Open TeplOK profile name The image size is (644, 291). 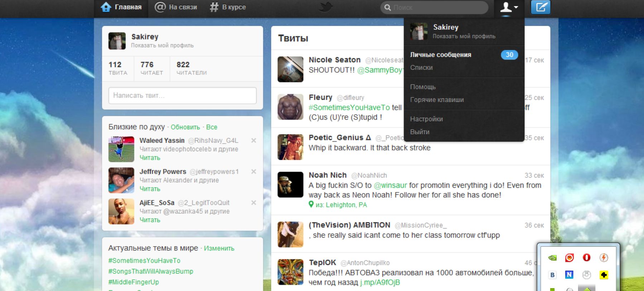click(x=323, y=263)
